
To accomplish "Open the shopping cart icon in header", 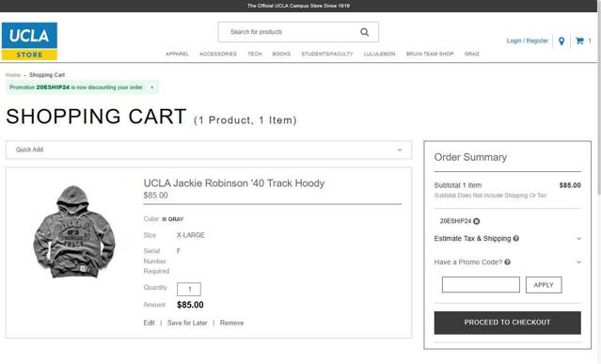I will (579, 40).
